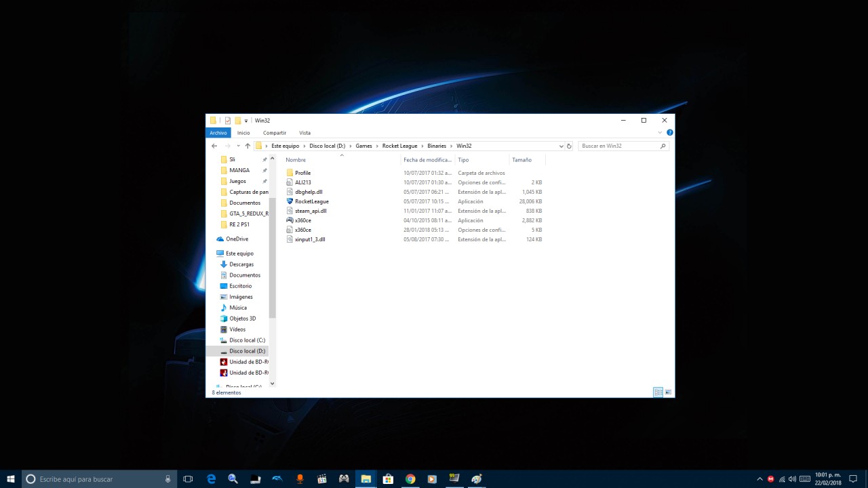Navigate to Games in the address bar
The image size is (868, 488).
pos(364,146)
